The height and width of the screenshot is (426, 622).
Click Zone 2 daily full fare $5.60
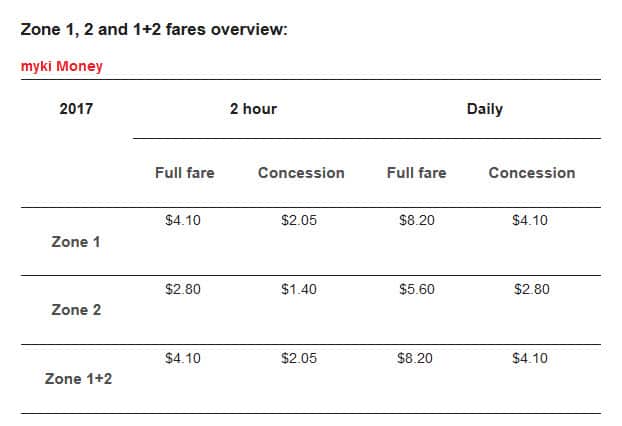pyautogui.click(x=416, y=290)
